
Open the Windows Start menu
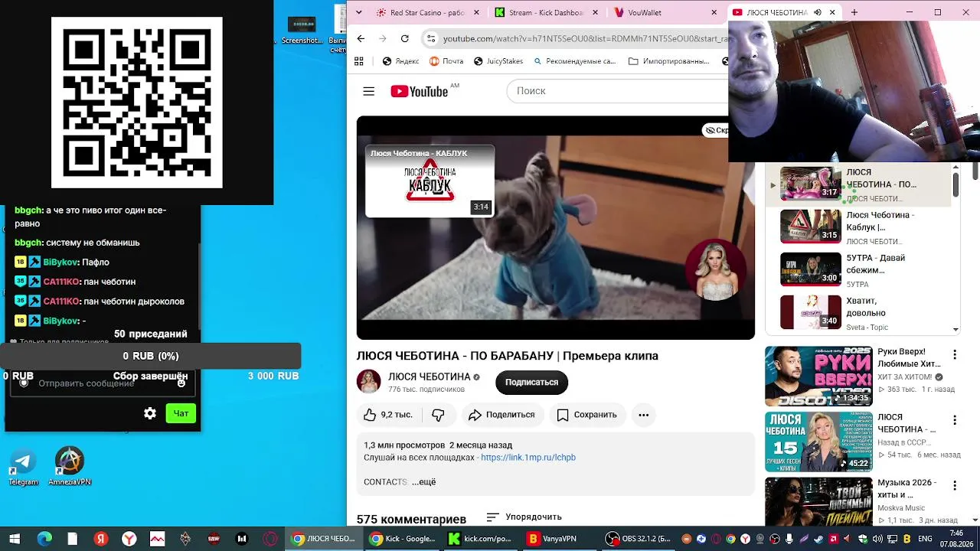15,539
